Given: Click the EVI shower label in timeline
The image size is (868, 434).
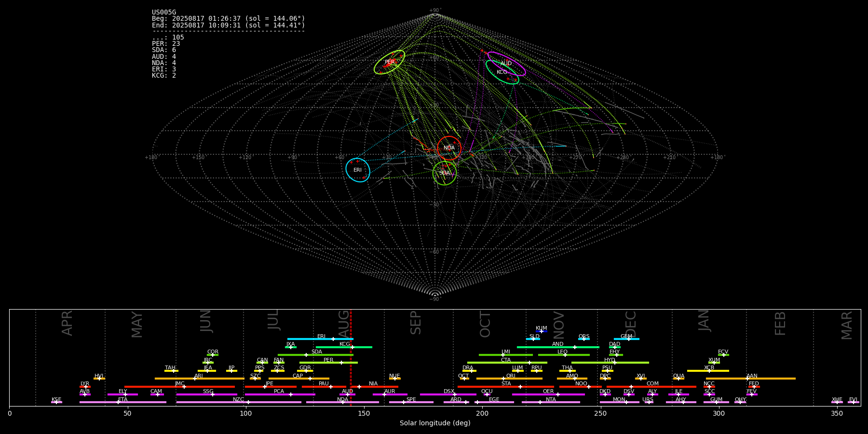Looking at the screenshot, I should coord(853,400).
